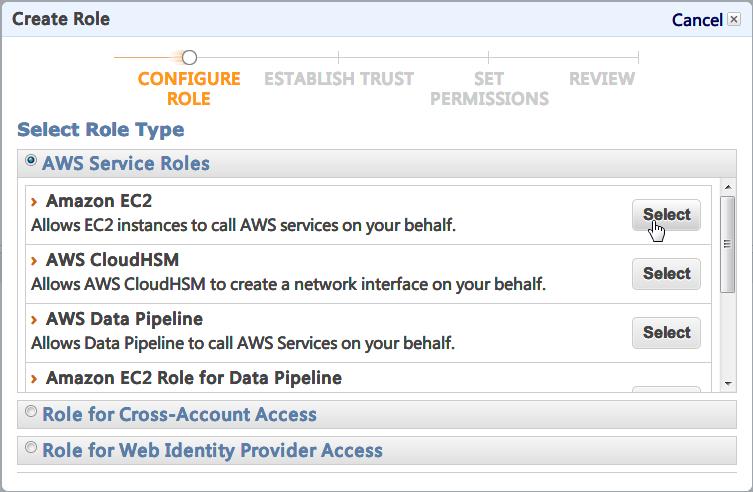753x492 pixels.
Task: Click the wizard progress step circle
Action: click(189, 58)
